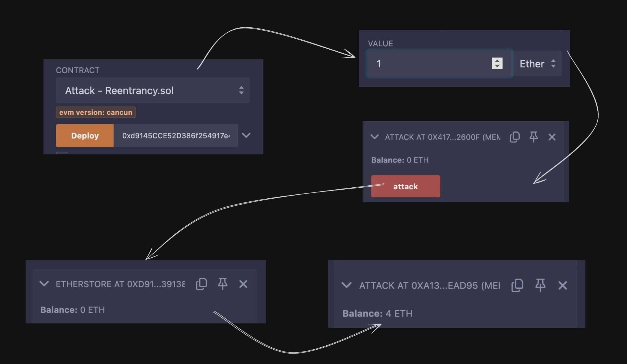Expand the Deploy constructor parameters chevron
Image resolution: width=627 pixels, height=364 pixels.
pos(246,135)
